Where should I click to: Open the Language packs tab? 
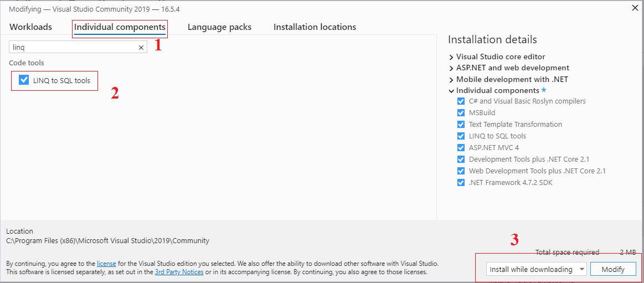219,27
